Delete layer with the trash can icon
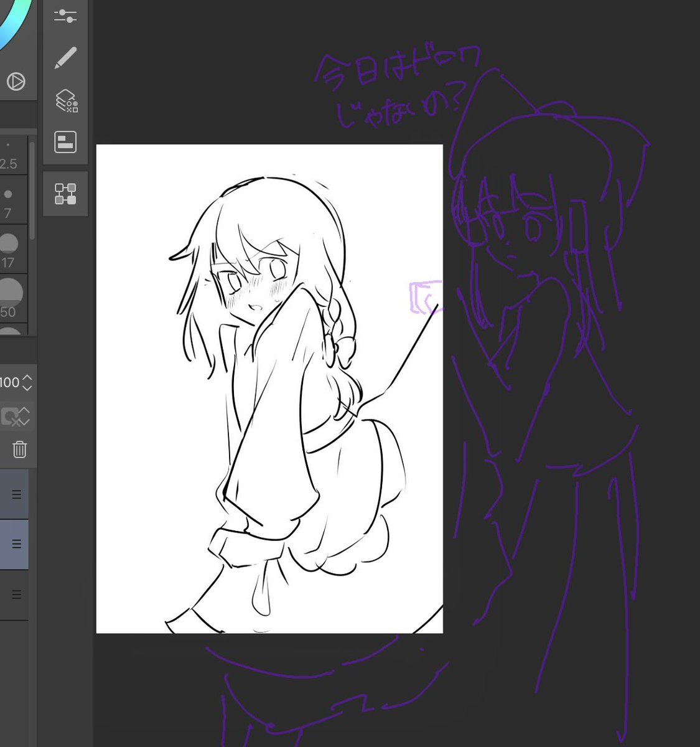This screenshot has width=700, height=747. point(19,449)
